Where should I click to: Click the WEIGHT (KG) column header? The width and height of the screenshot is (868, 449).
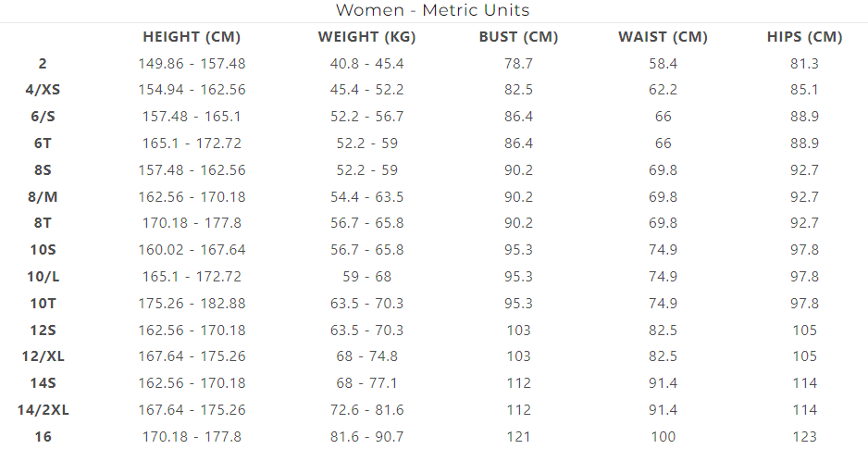(366, 37)
